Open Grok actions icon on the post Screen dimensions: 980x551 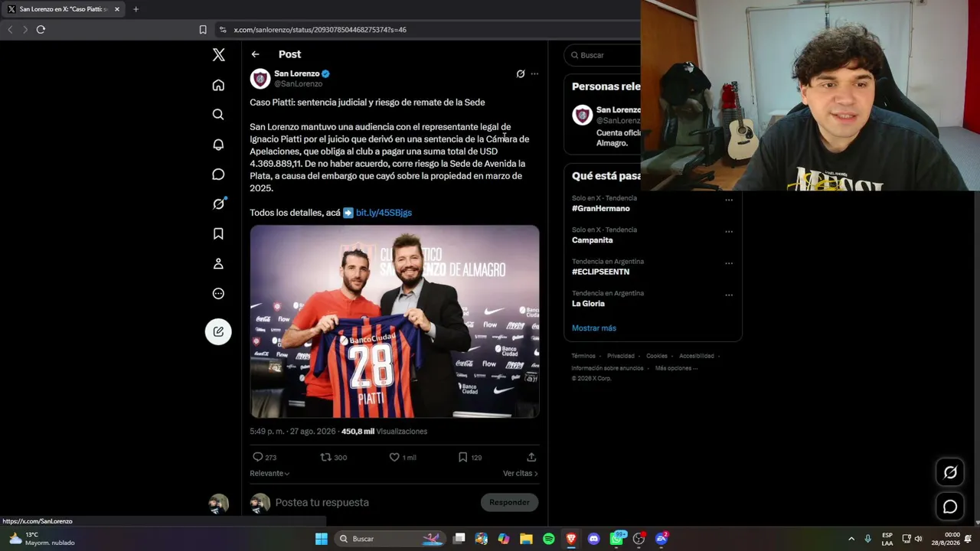tap(521, 74)
